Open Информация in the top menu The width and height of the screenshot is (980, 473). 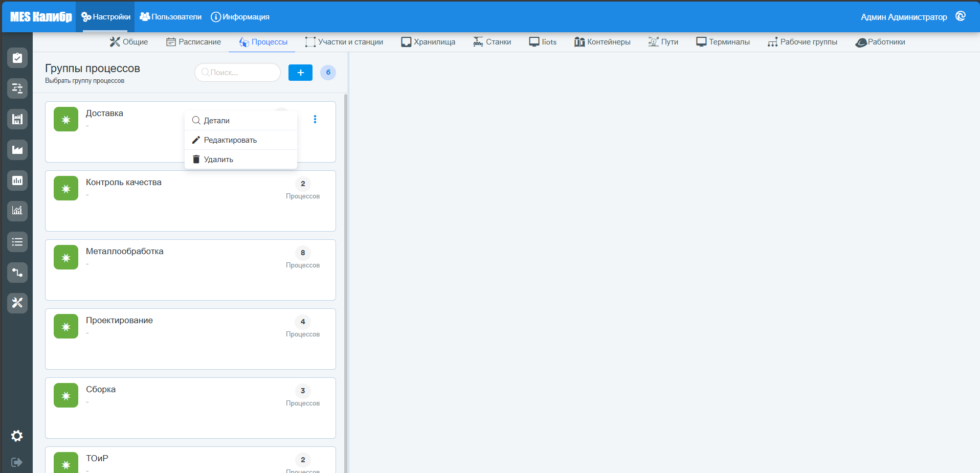(x=240, y=17)
